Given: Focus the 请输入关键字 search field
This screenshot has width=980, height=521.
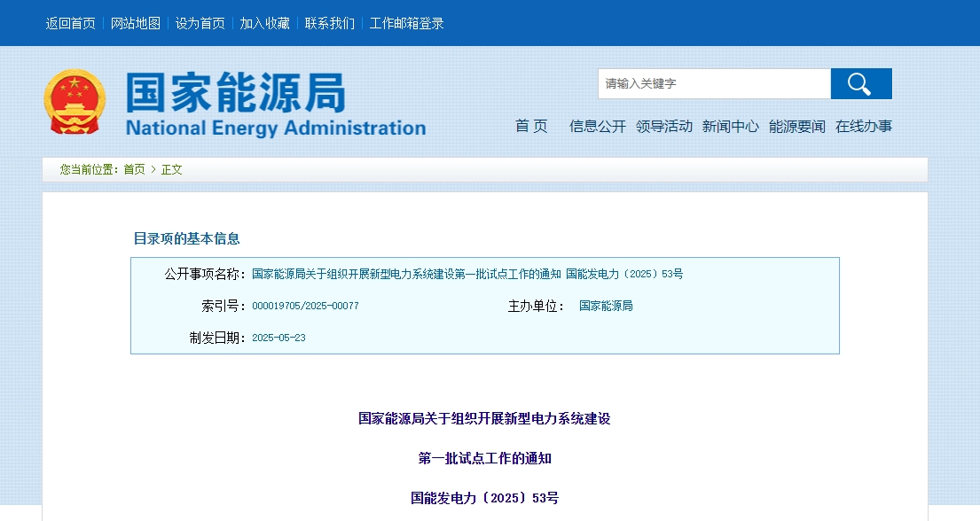Looking at the screenshot, I should pyautogui.click(x=714, y=83).
